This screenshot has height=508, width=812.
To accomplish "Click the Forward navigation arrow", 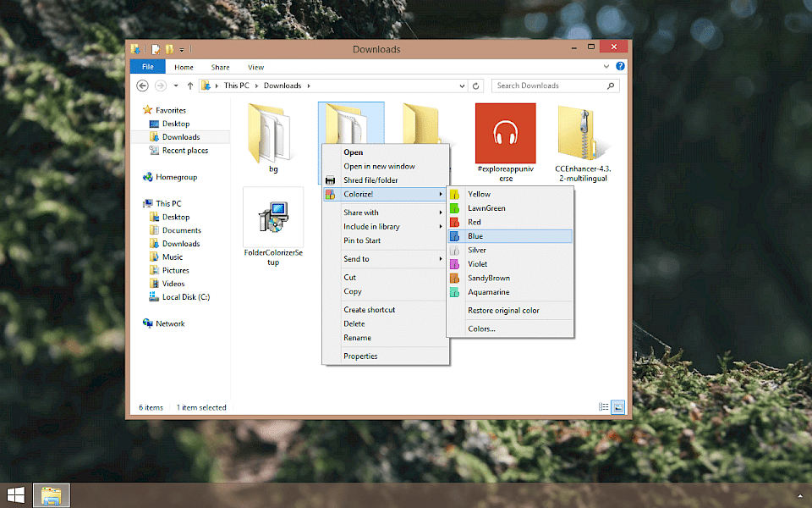I will [x=161, y=86].
